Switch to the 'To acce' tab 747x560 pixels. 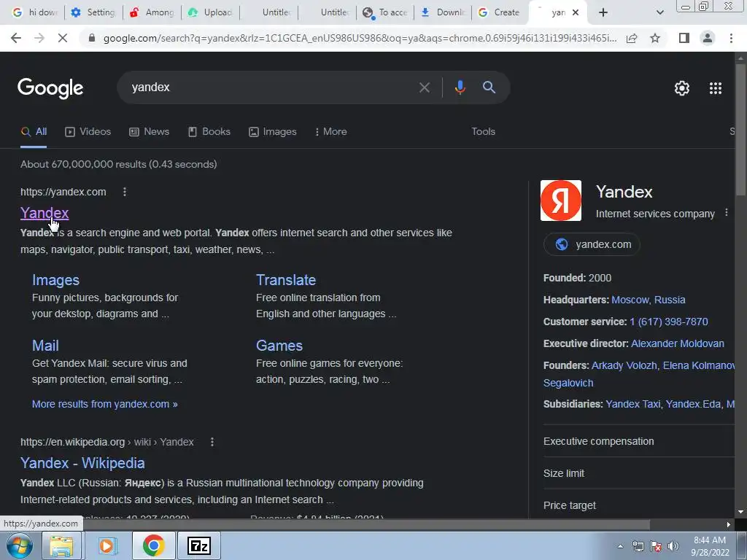(x=385, y=12)
